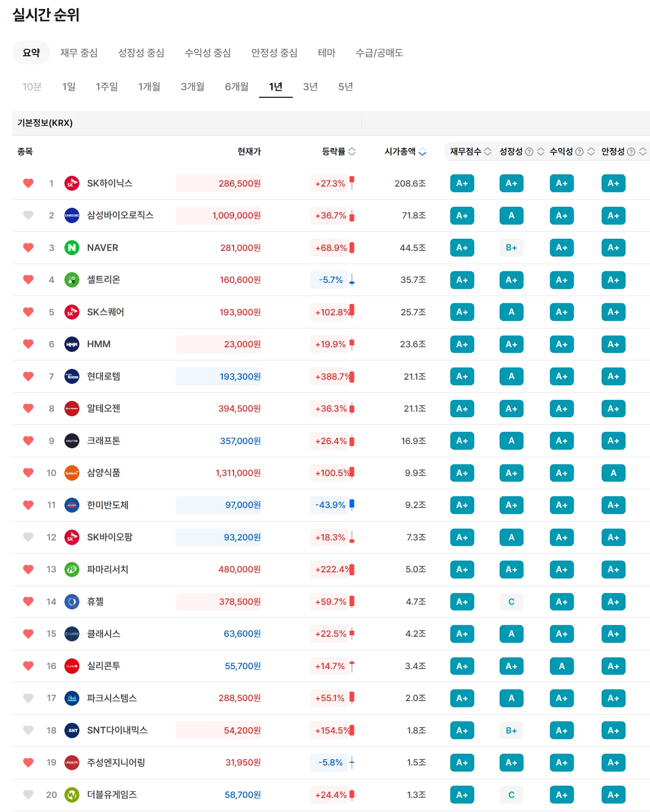This screenshot has height=812, width=650.
Task: Switch to the 수익성 중심 tab
Action: point(208,53)
